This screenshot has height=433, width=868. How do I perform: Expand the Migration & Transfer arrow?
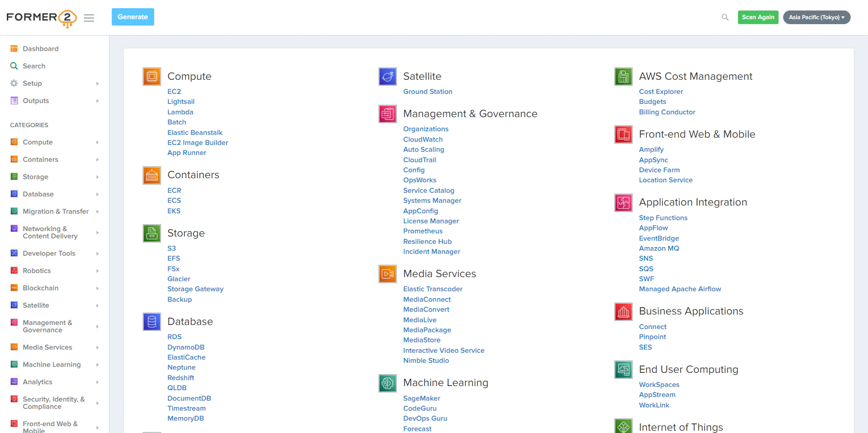[x=98, y=211]
